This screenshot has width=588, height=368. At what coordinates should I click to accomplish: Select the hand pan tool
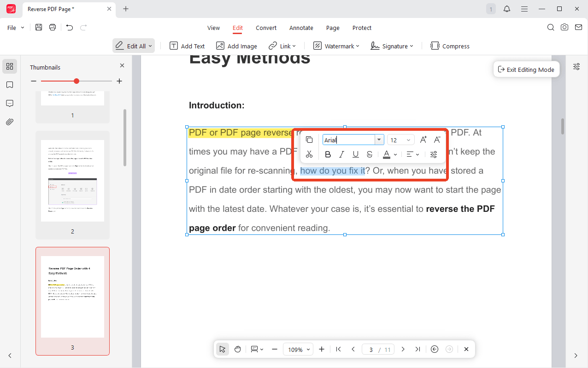[238, 349]
